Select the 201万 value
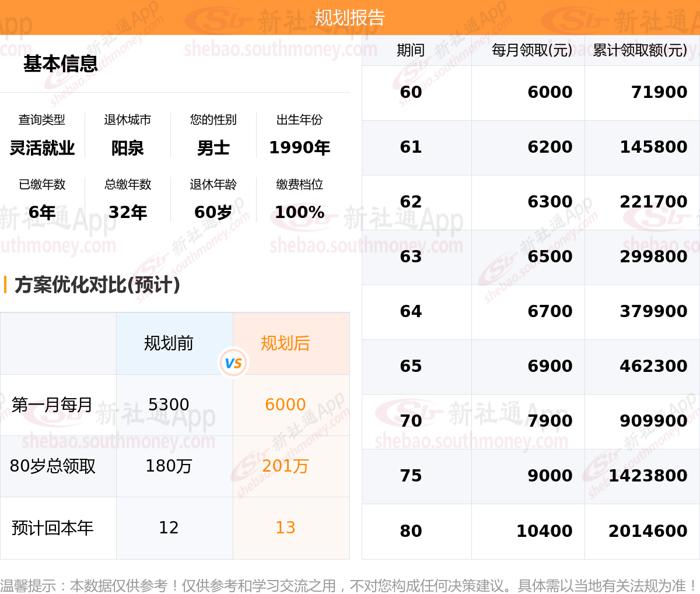Screen dimensions: 700x594 coord(285,466)
